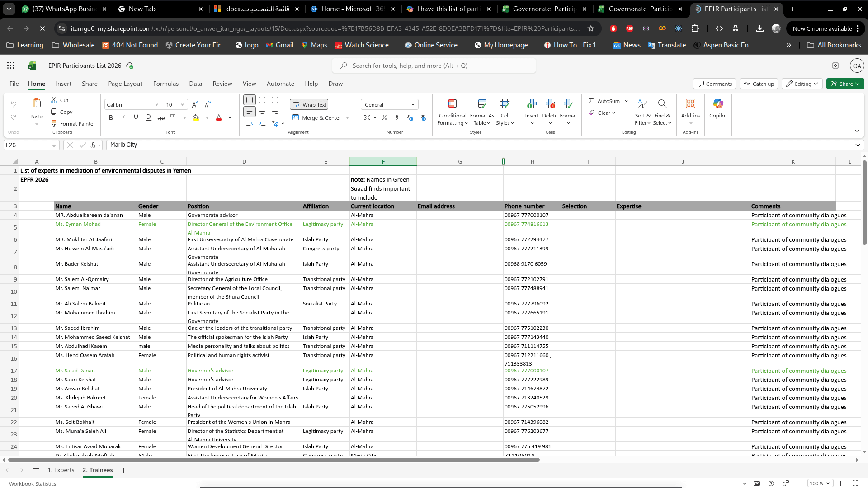Click the Decrease Decimal icon
Screen dimensions: 868x488
pos(410,117)
